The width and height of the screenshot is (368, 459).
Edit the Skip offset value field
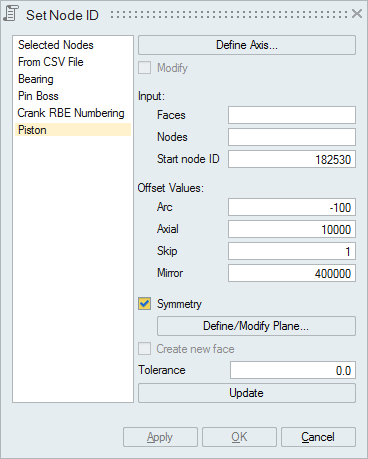click(292, 251)
